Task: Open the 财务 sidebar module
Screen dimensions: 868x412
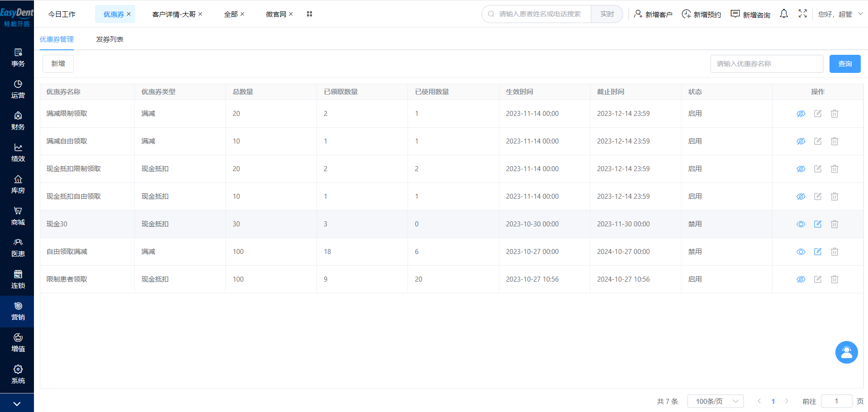Action: [x=18, y=121]
